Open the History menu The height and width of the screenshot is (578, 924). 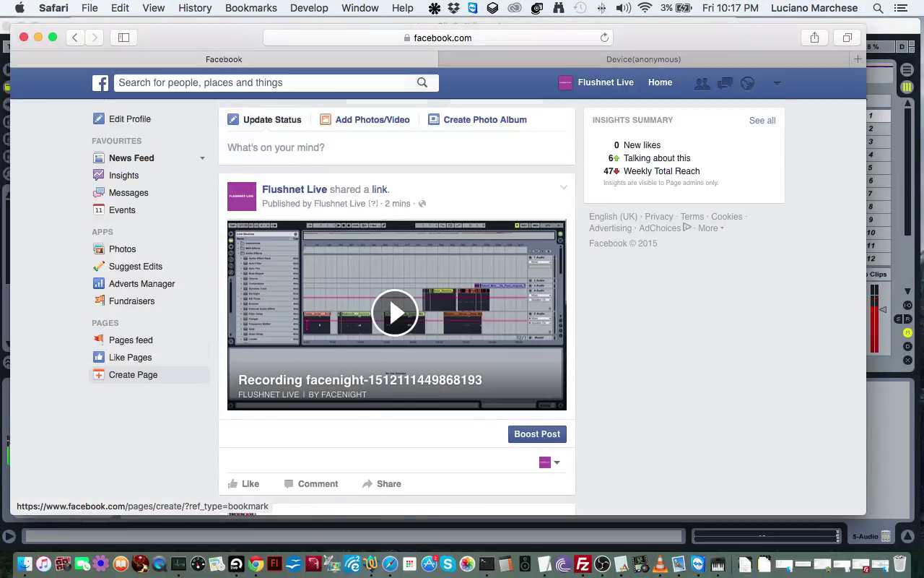click(x=195, y=8)
